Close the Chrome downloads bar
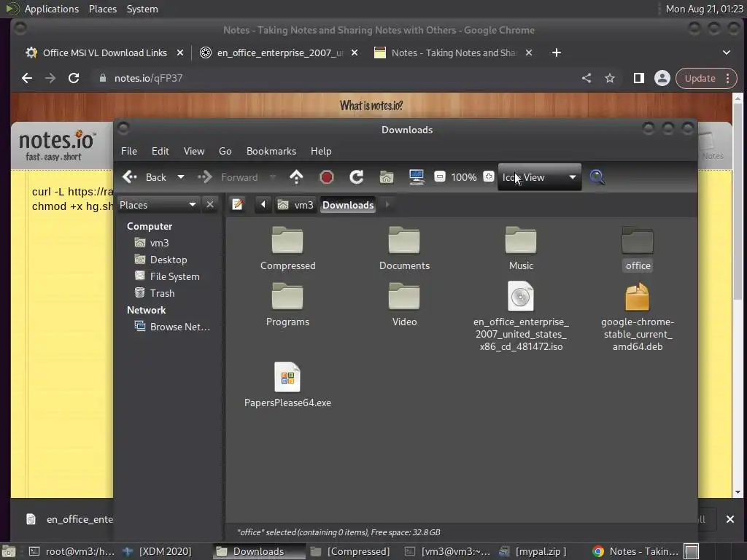The width and height of the screenshot is (747, 560). pos(729,519)
